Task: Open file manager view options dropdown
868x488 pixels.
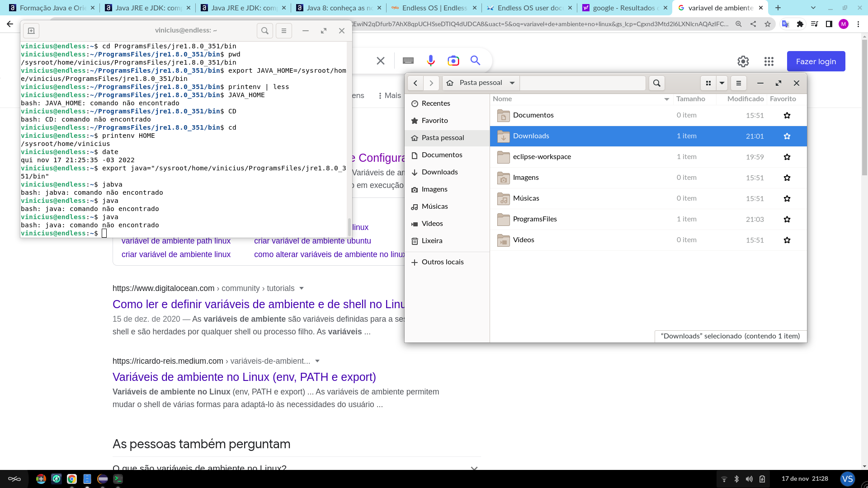Action: tap(722, 83)
